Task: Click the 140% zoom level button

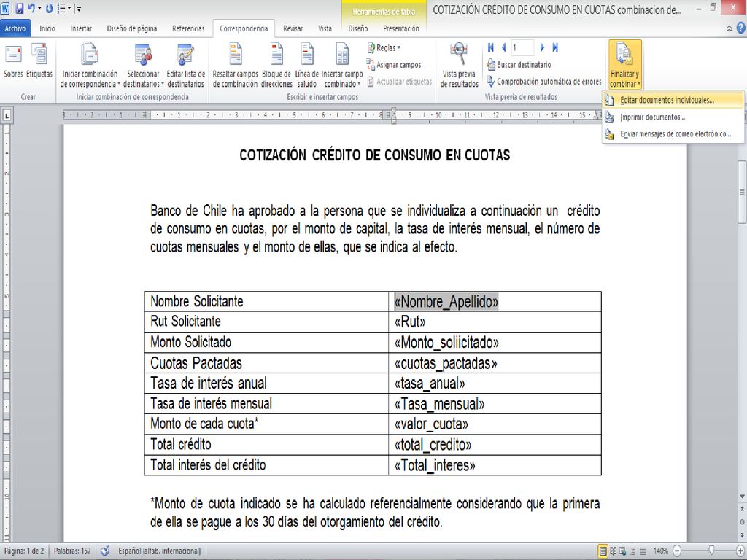Action: [x=660, y=551]
